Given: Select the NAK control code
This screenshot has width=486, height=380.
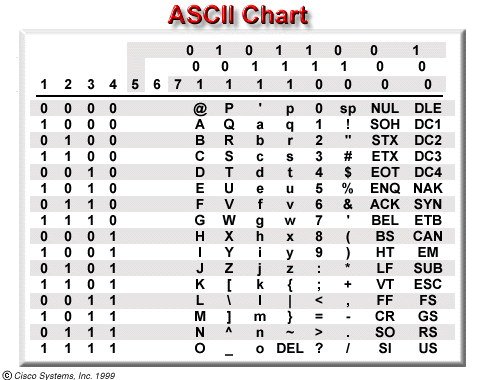Looking at the screenshot, I should tap(428, 188).
